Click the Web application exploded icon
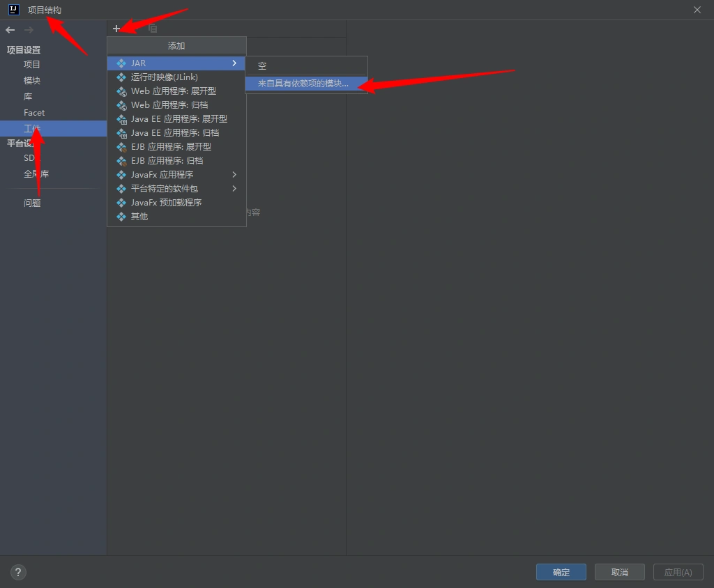Image resolution: width=714 pixels, height=588 pixels. 121,91
